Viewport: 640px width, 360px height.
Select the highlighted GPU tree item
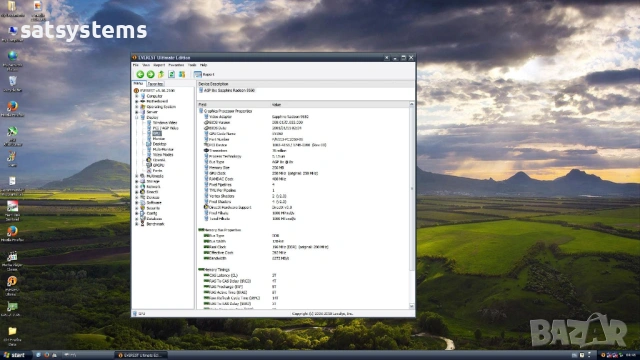click(x=157, y=133)
